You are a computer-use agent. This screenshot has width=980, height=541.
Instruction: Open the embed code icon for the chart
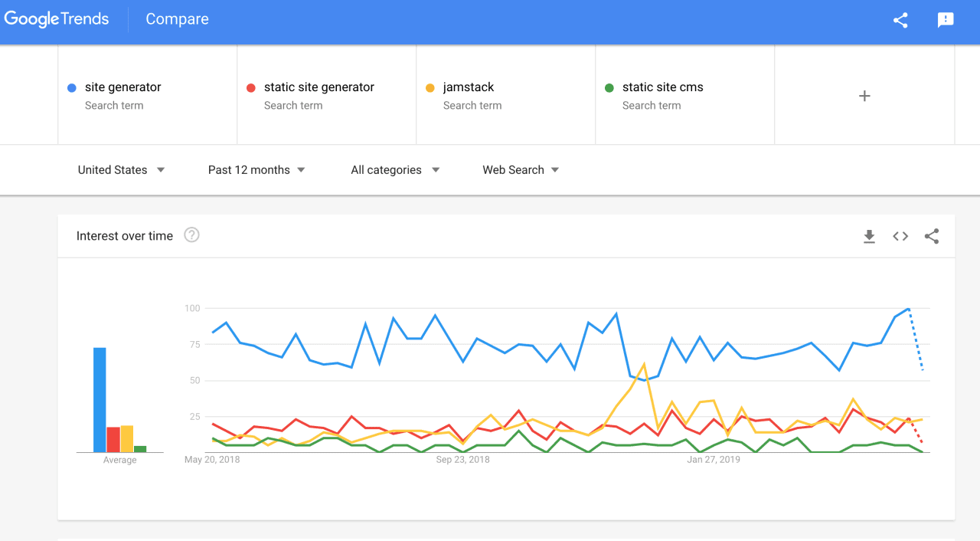[x=900, y=237]
